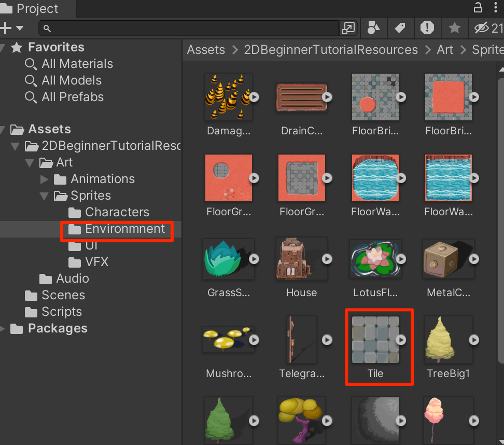Select the Scenes folder
504x445 pixels.
54,295
